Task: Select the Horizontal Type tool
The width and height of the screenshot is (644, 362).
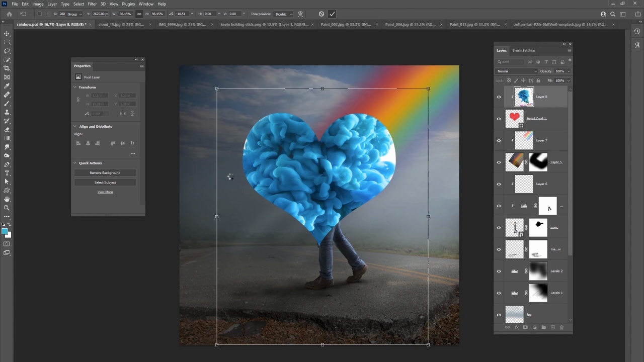Action: [x=7, y=173]
